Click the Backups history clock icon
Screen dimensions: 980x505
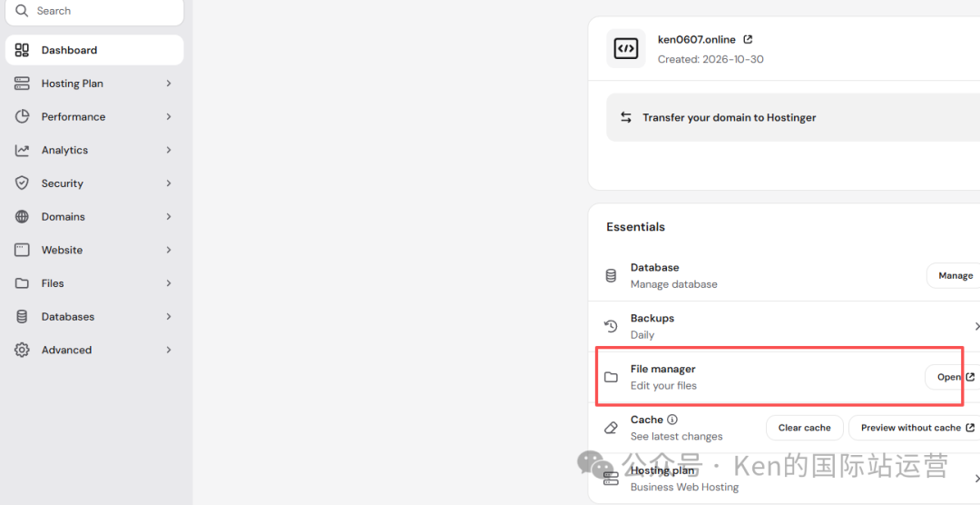coord(611,326)
